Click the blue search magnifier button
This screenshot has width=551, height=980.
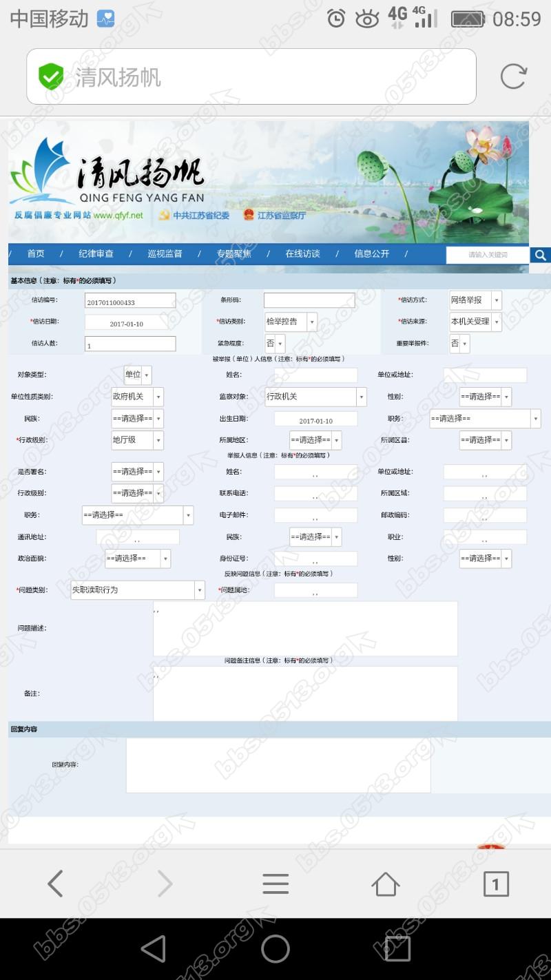(540, 256)
